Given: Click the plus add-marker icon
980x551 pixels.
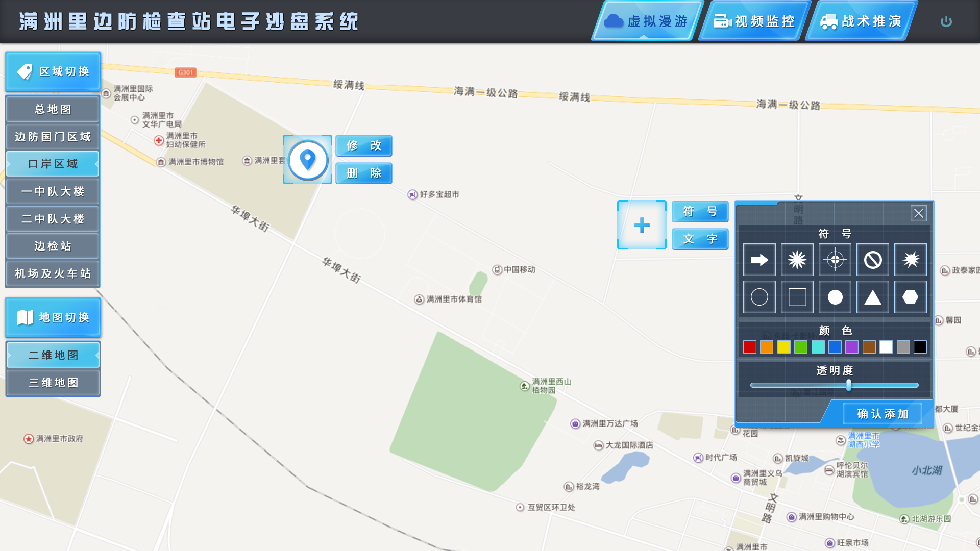Looking at the screenshot, I should coord(642,225).
